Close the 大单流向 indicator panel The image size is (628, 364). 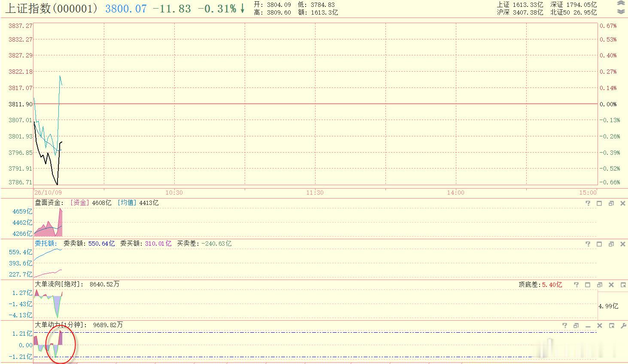click(611, 285)
